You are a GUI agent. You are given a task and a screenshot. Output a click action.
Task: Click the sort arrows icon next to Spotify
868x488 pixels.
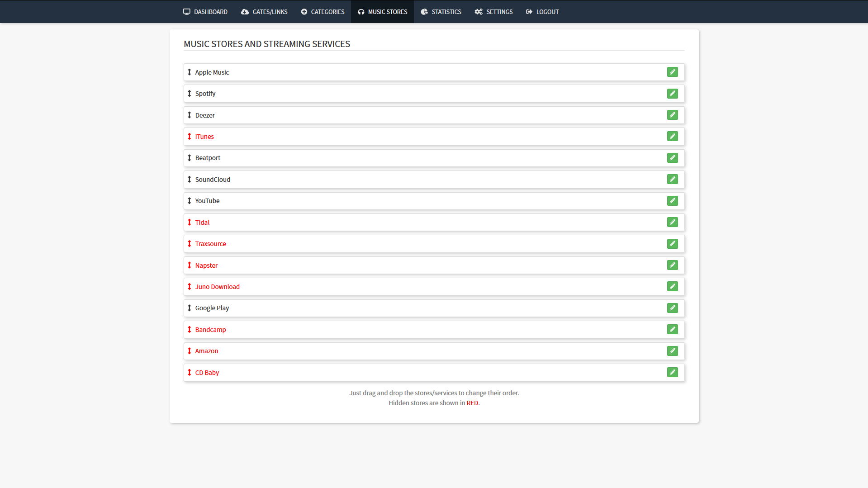(189, 94)
